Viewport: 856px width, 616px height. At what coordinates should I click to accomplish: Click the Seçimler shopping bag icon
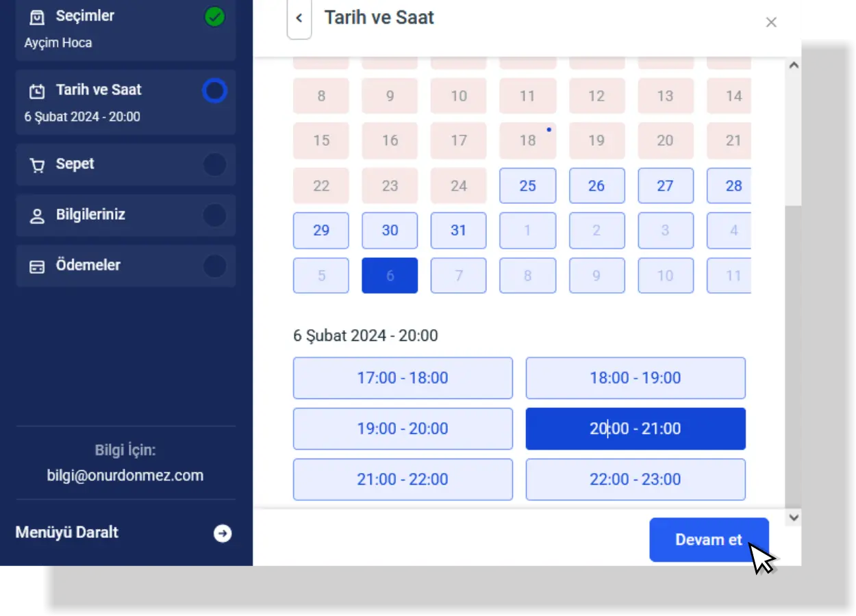[x=37, y=16]
